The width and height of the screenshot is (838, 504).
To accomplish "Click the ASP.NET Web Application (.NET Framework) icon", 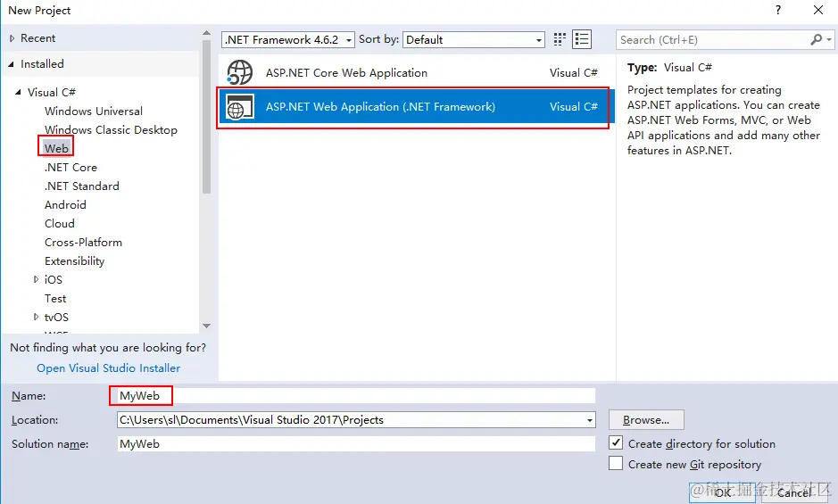I will [x=239, y=107].
